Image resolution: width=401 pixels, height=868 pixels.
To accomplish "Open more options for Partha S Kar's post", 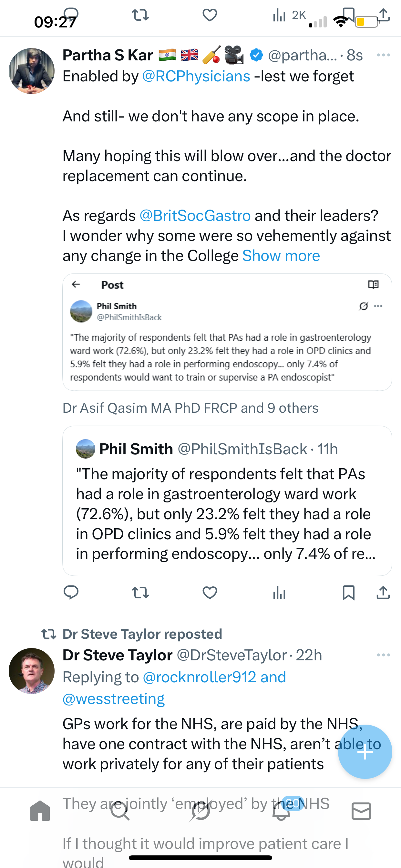I will click(x=383, y=55).
